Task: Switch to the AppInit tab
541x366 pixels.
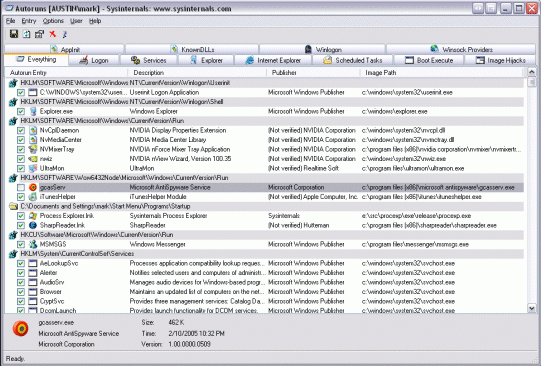Action: tap(65, 49)
